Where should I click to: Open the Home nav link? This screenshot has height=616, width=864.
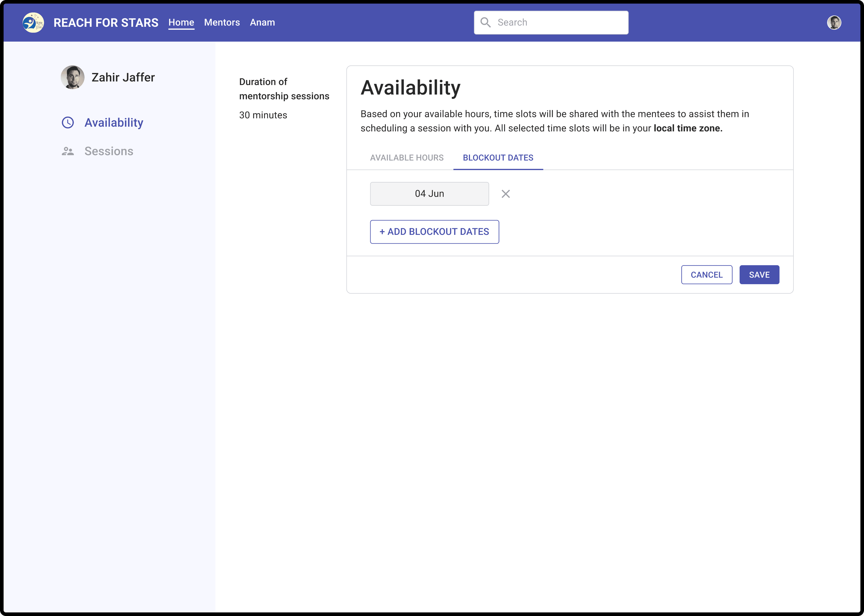[181, 22]
